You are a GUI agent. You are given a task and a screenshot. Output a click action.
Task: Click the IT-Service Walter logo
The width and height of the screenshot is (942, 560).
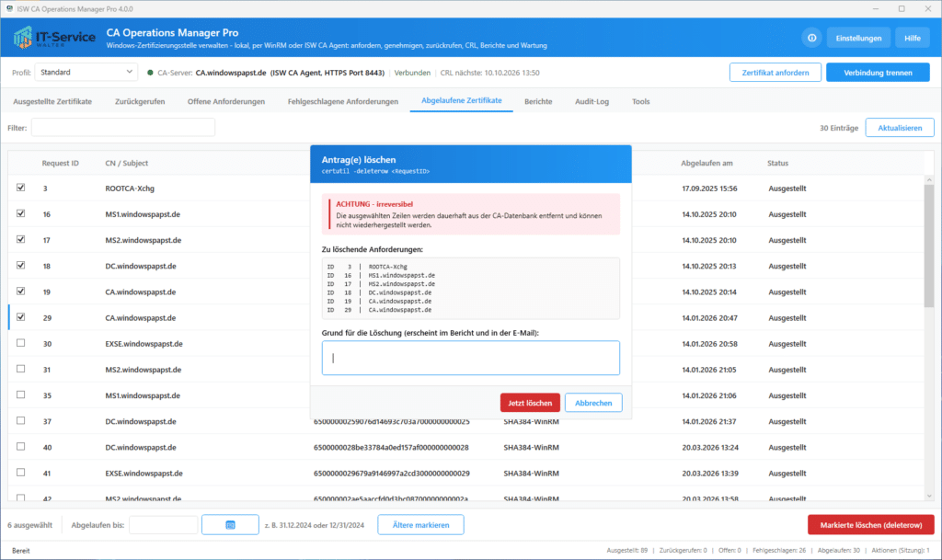[x=54, y=38]
